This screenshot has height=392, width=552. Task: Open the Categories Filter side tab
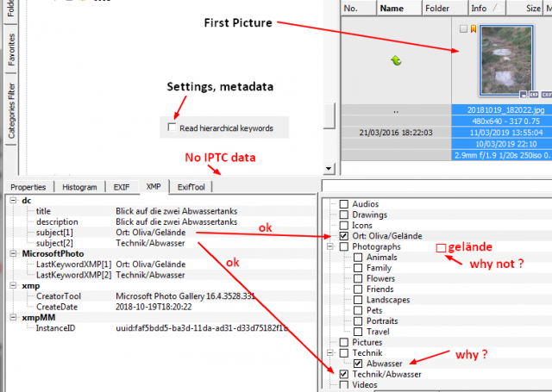point(11,110)
